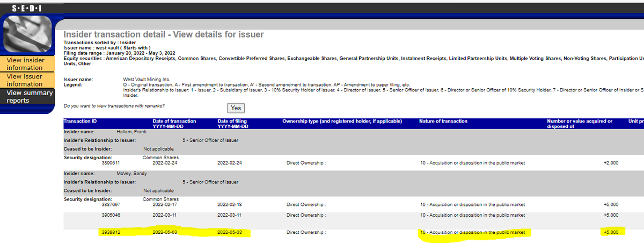This screenshot has height=243, width=644.
Task: Select transaction ID 3887697
Action: [110, 204]
